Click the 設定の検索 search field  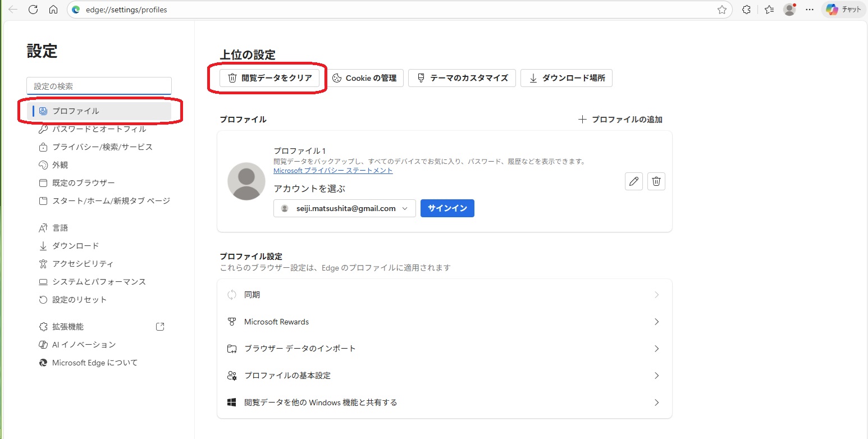click(99, 86)
